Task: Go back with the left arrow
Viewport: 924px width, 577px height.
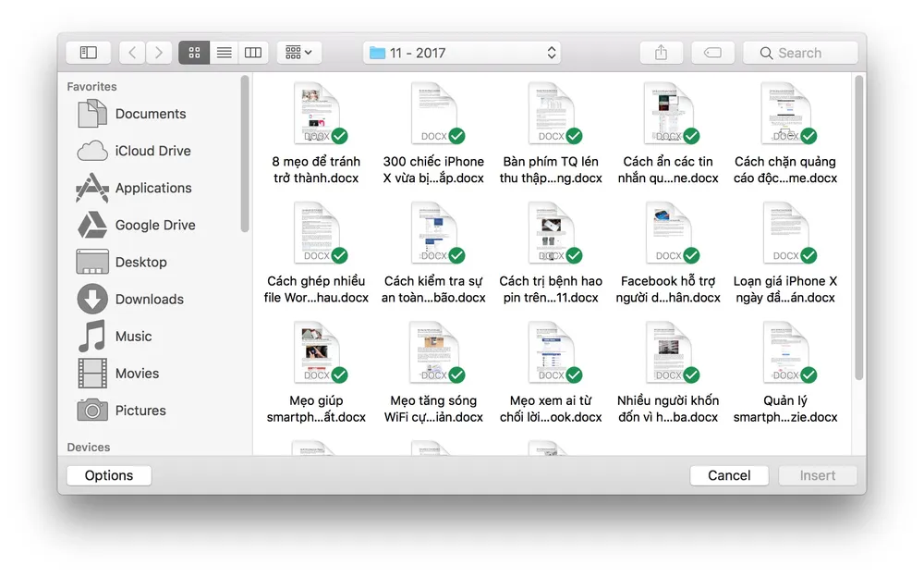Action: click(132, 53)
